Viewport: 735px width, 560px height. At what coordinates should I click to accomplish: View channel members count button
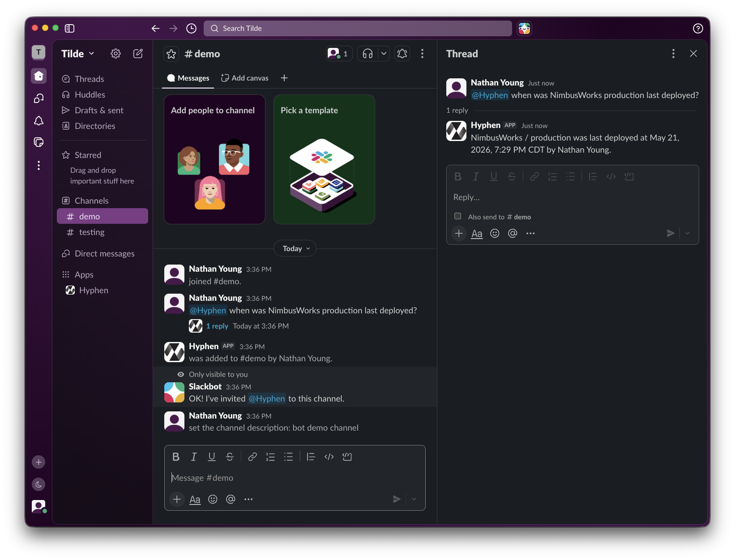[x=339, y=54]
